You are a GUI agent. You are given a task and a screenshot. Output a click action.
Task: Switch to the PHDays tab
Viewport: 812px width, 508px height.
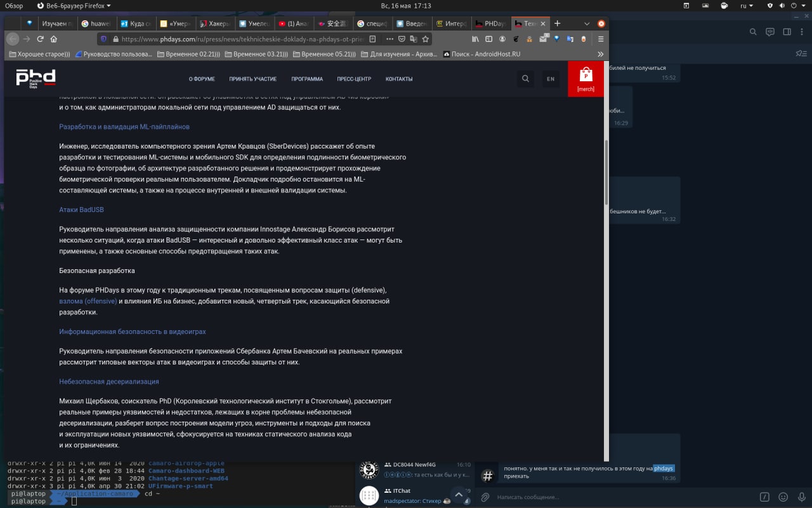point(491,23)
